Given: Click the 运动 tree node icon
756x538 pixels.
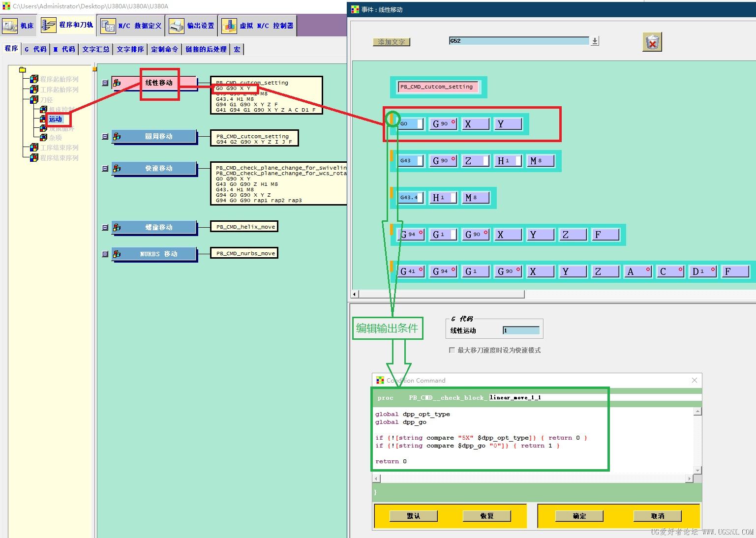Looking at the screenshot, I should point(43,119).
